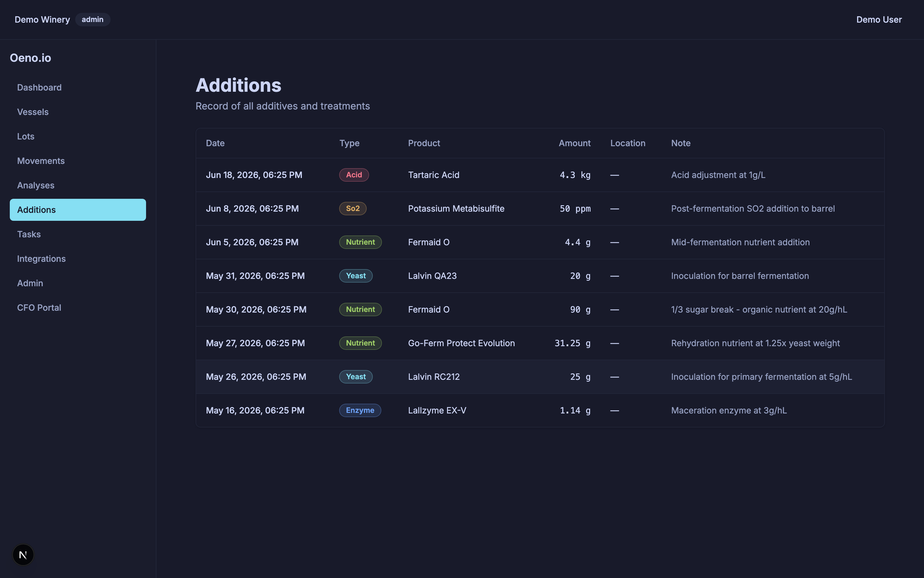Click note 'Inoculation for primary fermentation at 5g/hL'
This screenshot has height=578, width=924.
(x=761, y=376)
